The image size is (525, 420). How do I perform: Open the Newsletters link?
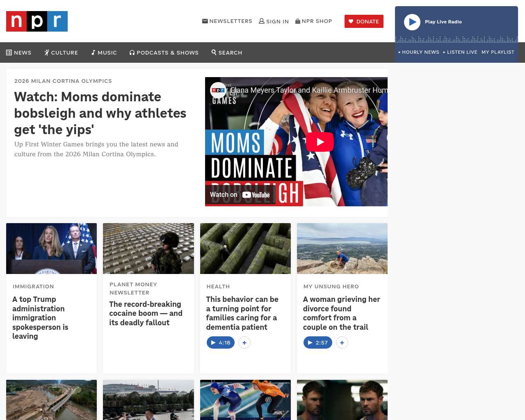click(227, 21)
